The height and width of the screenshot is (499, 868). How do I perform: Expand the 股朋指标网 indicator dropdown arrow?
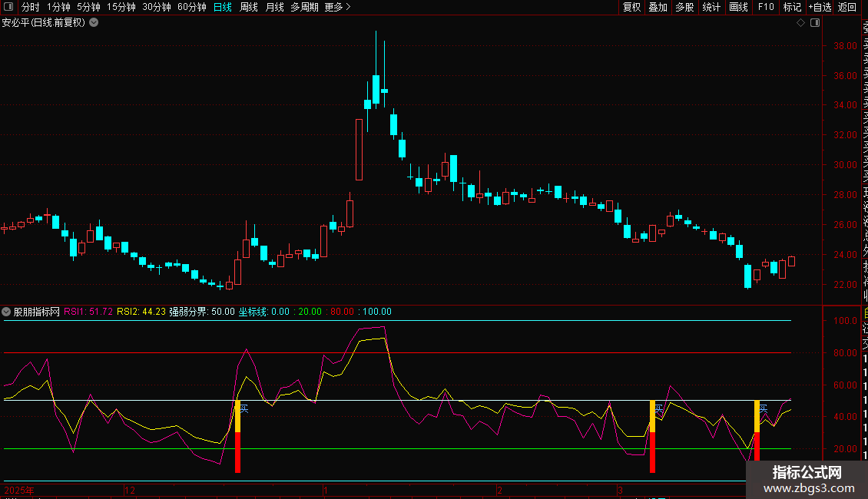pos(6,312)
